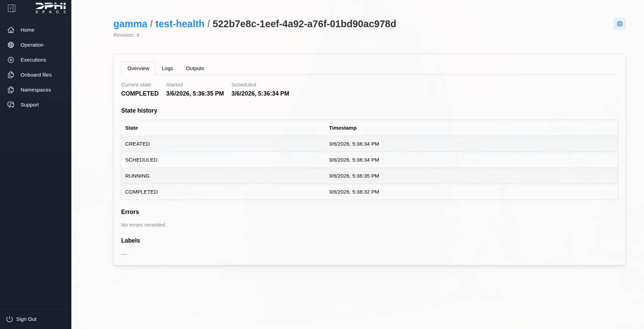Follow the test-health breadcrumb link
644x329 pixels.
pos(180,24)
